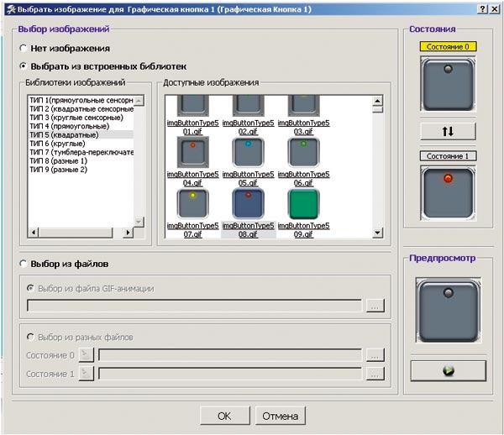
Task: Select Выбор из файла GIF-анимации radio
Action: (30, 288)
